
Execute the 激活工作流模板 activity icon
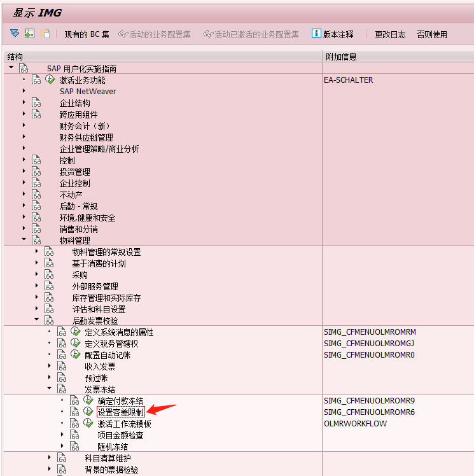pos(88,423)
